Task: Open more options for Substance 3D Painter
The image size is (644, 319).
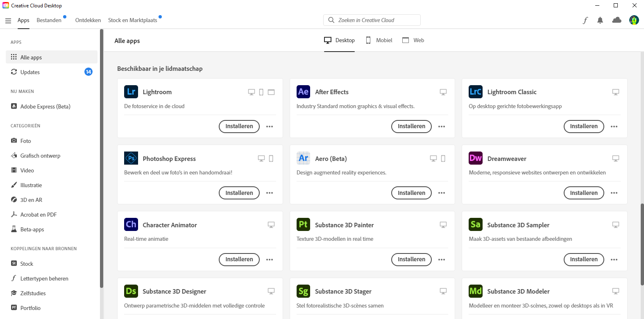Action: pyautogui.click(x=442, y=260)
